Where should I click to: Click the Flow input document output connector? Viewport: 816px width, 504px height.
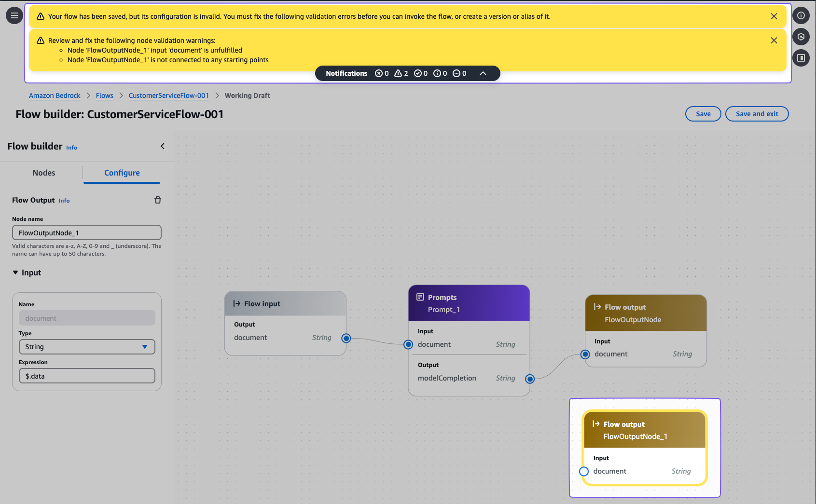[346, 338]
